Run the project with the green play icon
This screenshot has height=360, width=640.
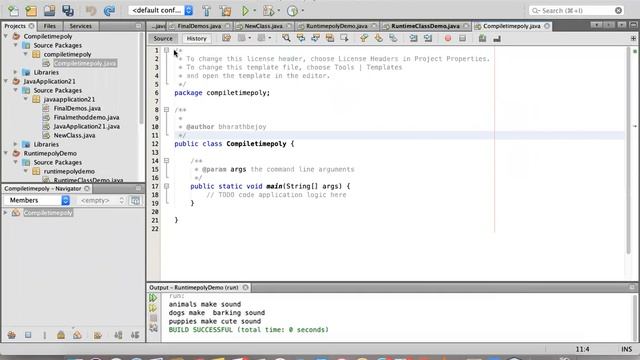tap(245, 11)
